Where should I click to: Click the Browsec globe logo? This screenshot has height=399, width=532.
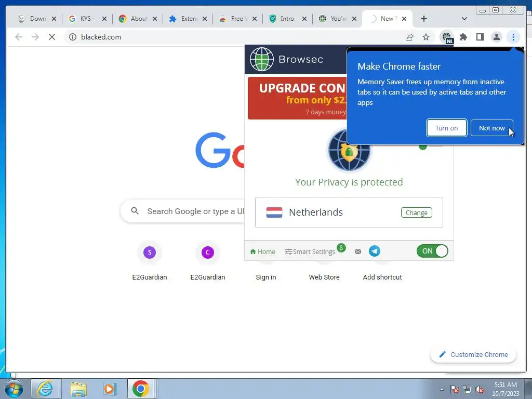(262, 59)
